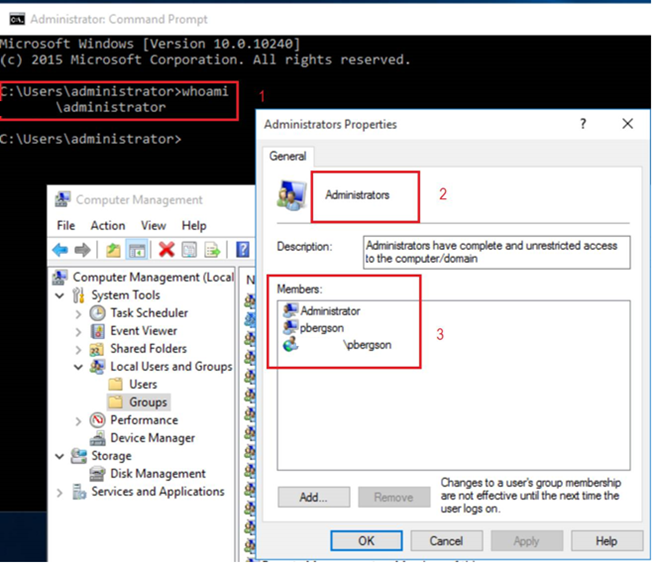Expand the Event Viewer node
This screenshot has width=654, height=563.
point(78,332)
